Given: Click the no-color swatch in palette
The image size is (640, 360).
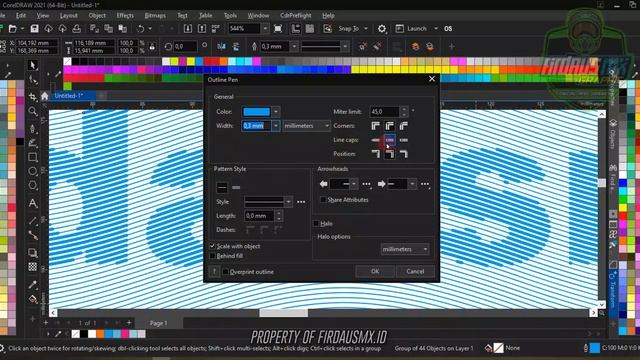Looking at the screenshot, I should (x=68, y=62).
